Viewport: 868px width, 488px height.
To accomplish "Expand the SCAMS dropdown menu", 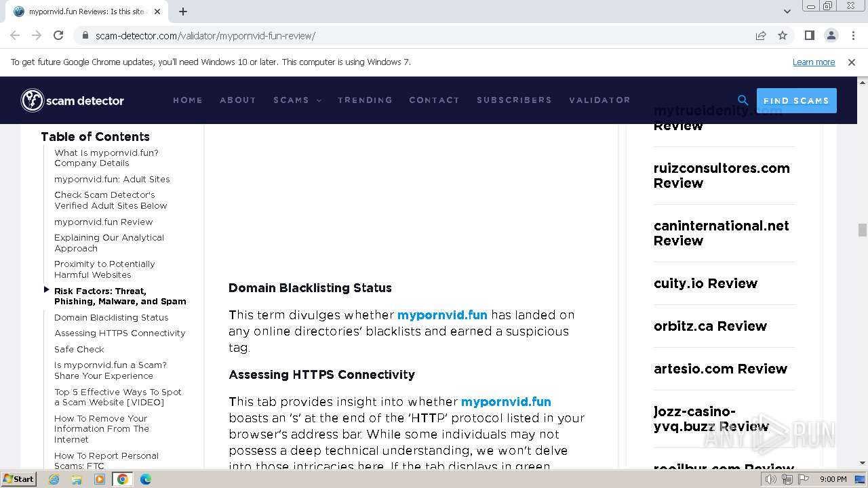I will point(297,100).
